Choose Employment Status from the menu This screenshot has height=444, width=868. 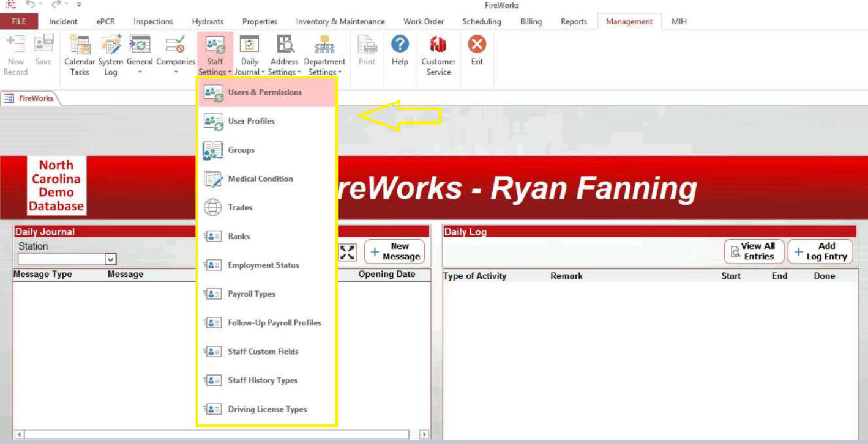(267, 265)
